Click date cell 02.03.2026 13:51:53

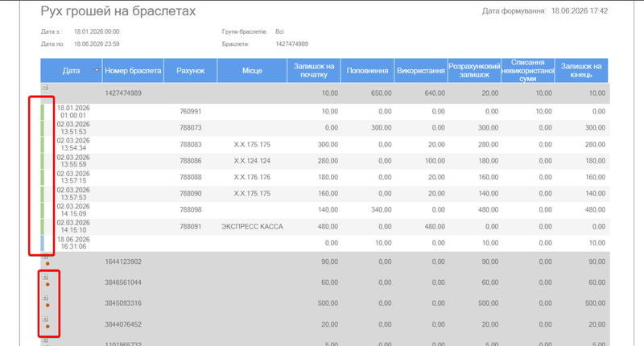(73, 128)
